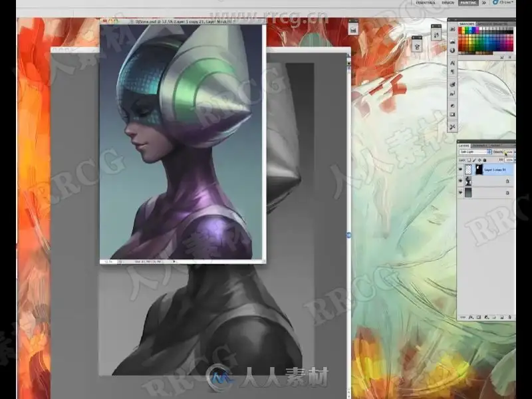Select the black layer mask thumbnail

[x=479, y=170]
